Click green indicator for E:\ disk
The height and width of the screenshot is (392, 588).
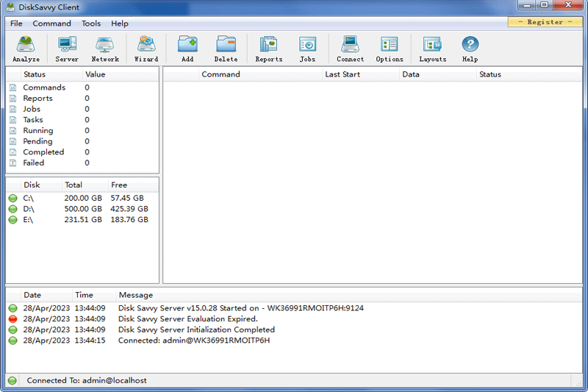pos(13,219)
